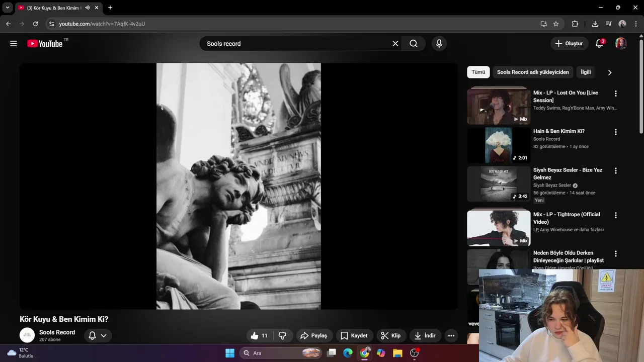644x362 pixels.
Task: Go back in browser
Action: point(8,24)
